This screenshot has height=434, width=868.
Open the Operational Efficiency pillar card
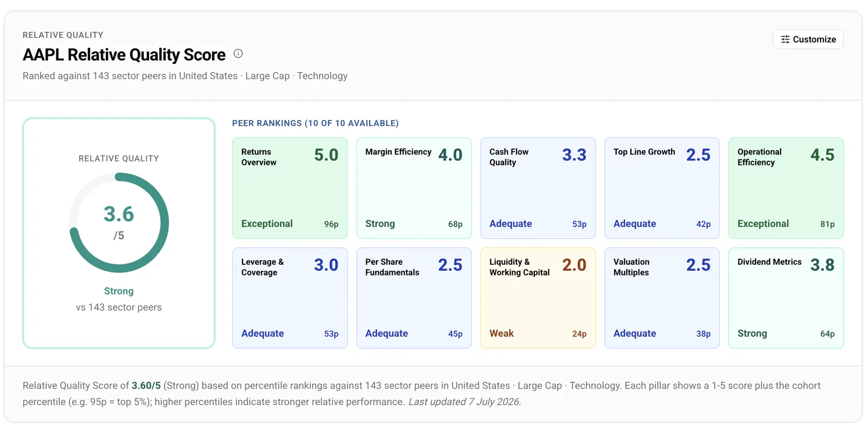pos(786,188)
